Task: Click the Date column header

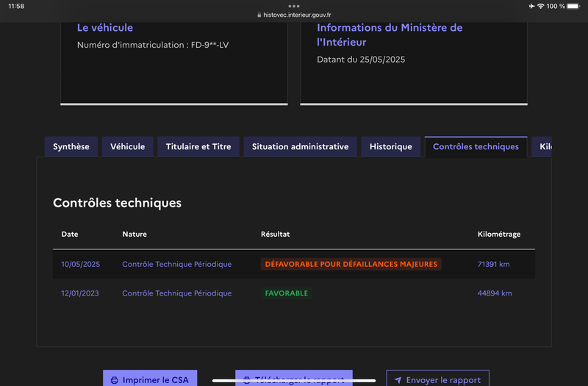Action: coord(70,234)
